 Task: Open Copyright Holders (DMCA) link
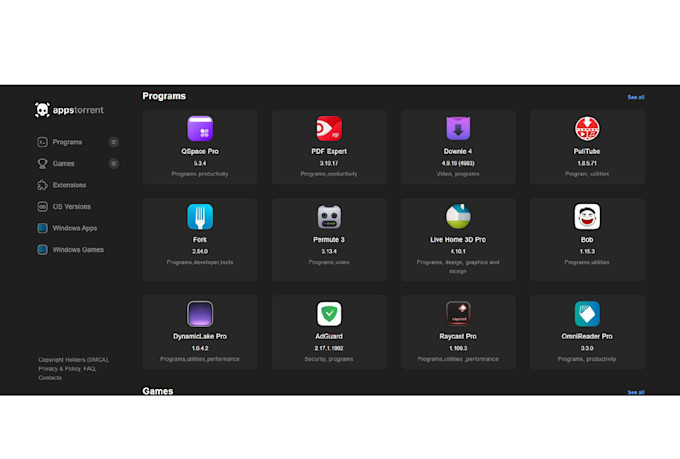coord(73,360)
